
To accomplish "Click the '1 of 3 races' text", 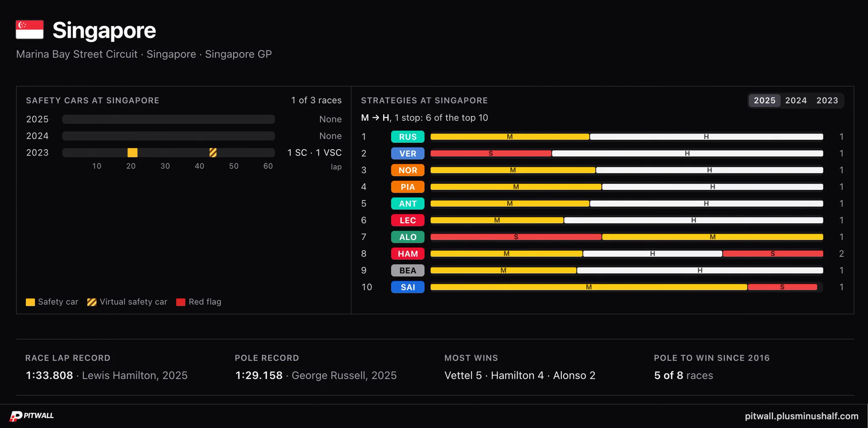I will pos(316,100).
